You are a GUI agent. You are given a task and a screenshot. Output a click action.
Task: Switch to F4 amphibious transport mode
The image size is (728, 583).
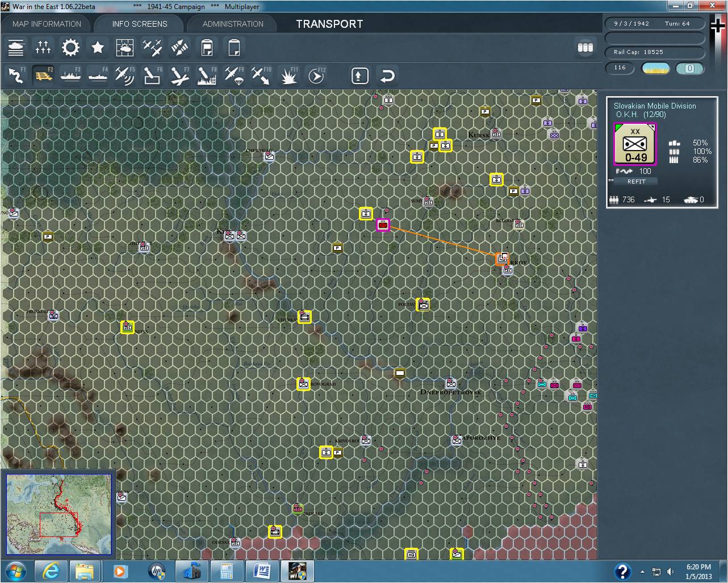point(98,75)
